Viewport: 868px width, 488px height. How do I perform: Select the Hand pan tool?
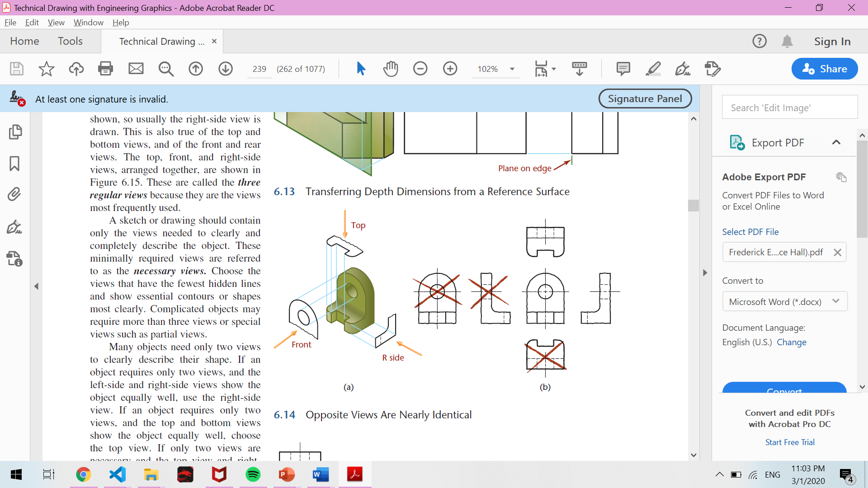(x=391, y=69)
